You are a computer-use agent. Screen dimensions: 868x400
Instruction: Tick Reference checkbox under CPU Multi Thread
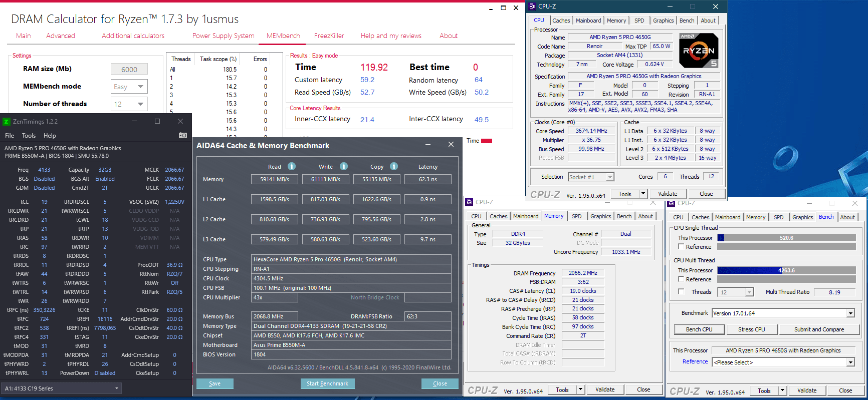[681, 279]
